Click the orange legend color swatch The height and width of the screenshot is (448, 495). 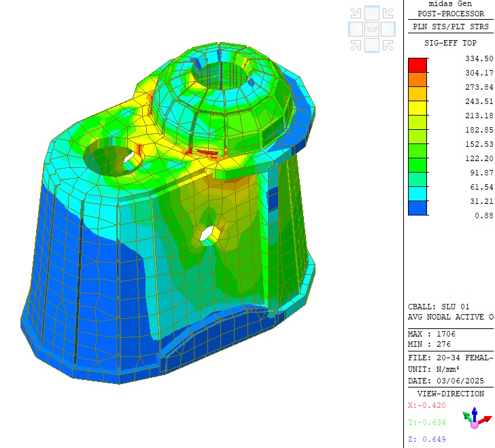[417, 80]
